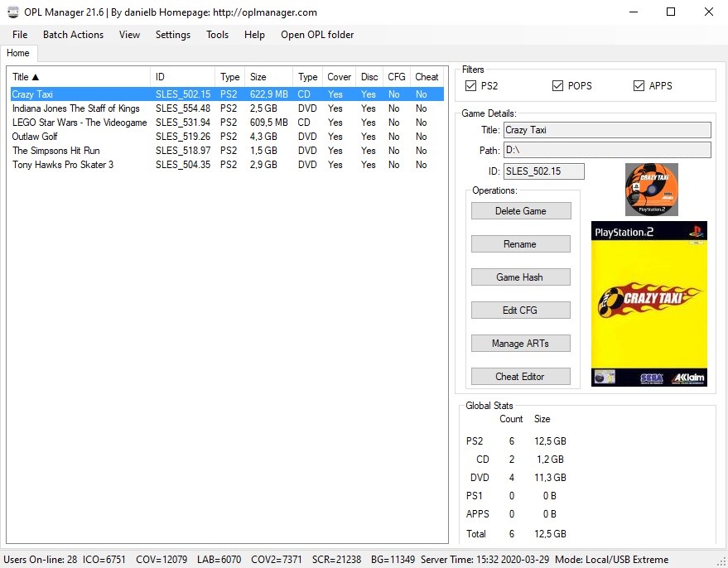Sort list by the ID column header
Image resolution: width=728 pixels, height=568 pixels.
(183, 77)
